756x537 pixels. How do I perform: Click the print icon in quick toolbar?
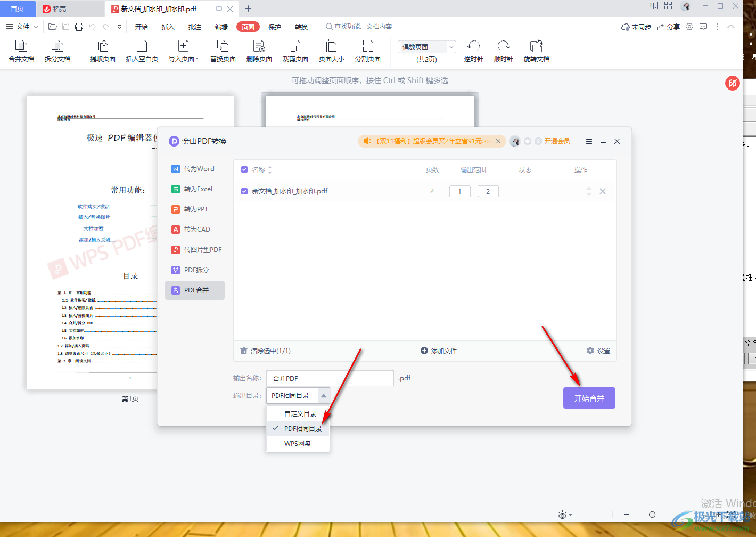(x=79, y=27)
